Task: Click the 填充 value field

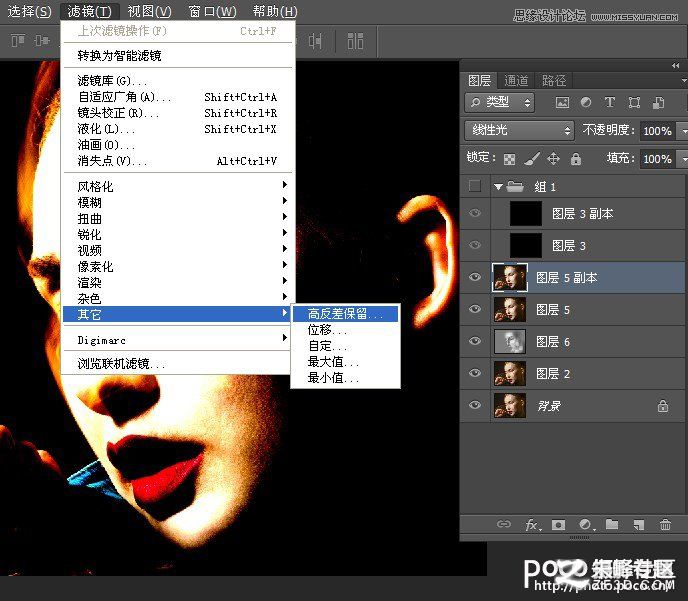Action: pyautogui.click(x=657, y=159)
